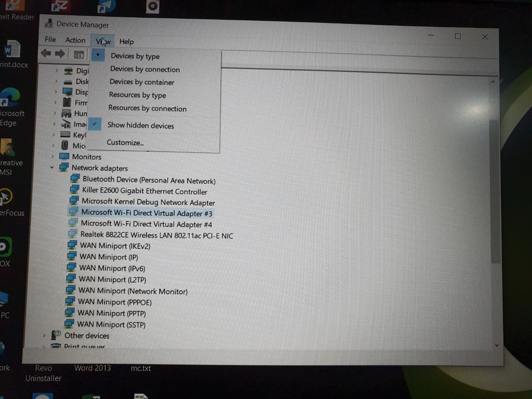The width and height of the screenshot is (532, 399).
Task: Choose Devices by connection
Action: coord(145,69)
